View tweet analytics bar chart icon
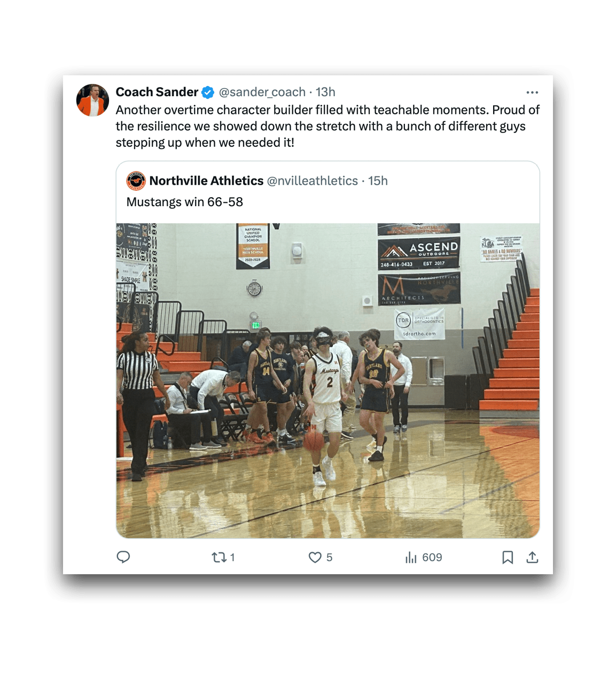The image size is (616, 688). click(x=411, y=558)
